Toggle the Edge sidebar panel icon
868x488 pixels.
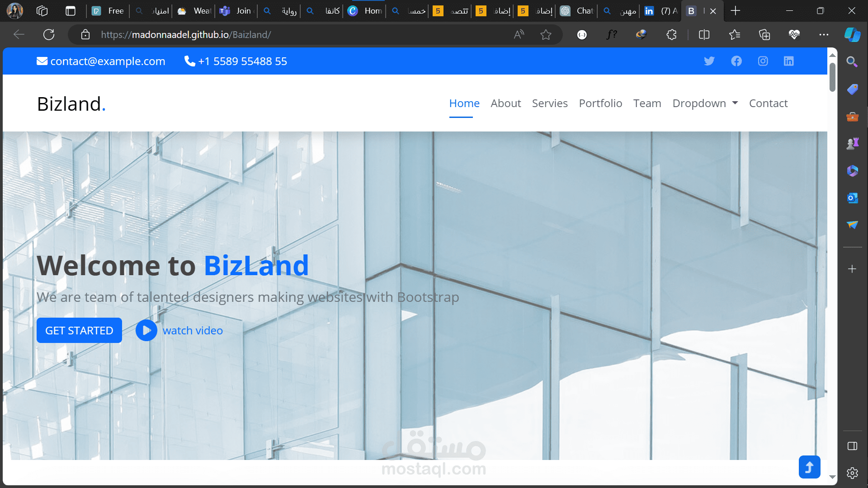(x=852, y=446)
